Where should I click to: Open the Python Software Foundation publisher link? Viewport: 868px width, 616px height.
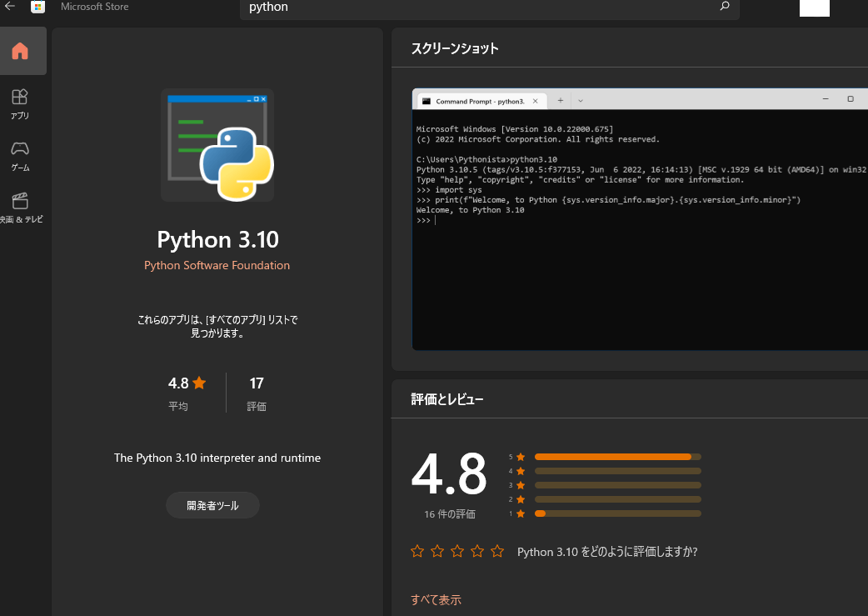[x=217, y=265]
